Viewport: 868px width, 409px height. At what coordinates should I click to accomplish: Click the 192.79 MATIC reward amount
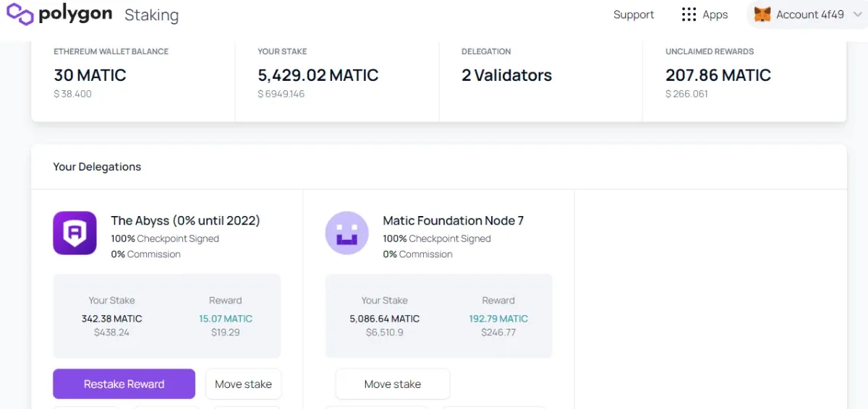(x=498, y=319)
